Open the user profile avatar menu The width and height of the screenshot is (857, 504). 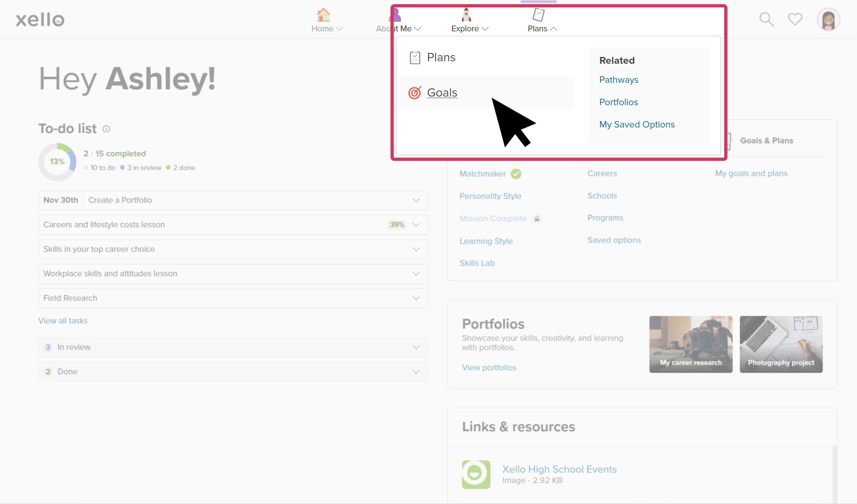tap(828, 20)
